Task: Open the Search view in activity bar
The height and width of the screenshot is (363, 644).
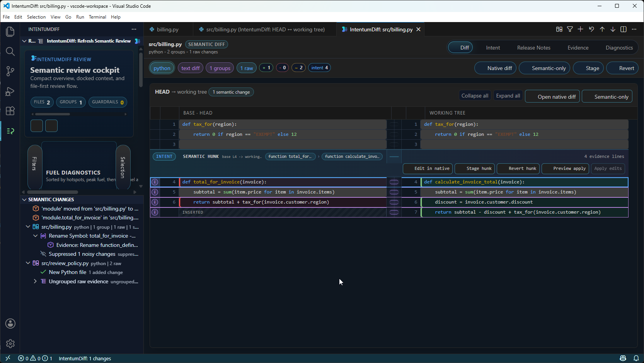Action: coord(10,51)
